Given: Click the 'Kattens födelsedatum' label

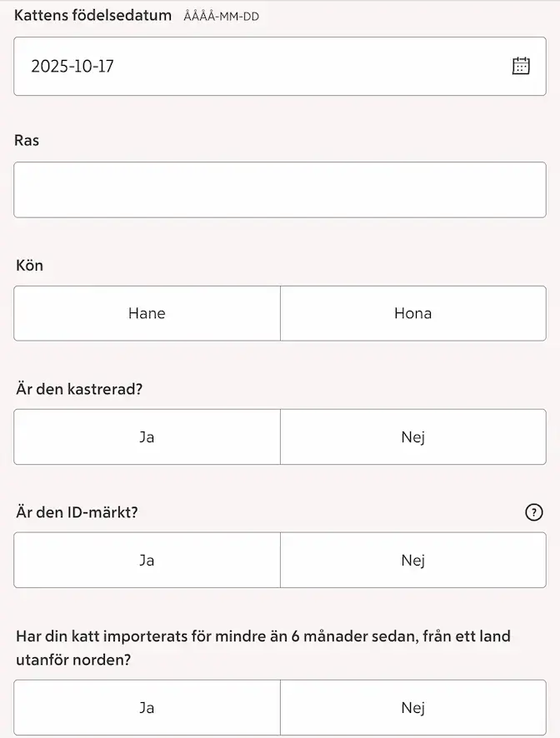Looking at the screenshot, I should click(x=92, y=15).
